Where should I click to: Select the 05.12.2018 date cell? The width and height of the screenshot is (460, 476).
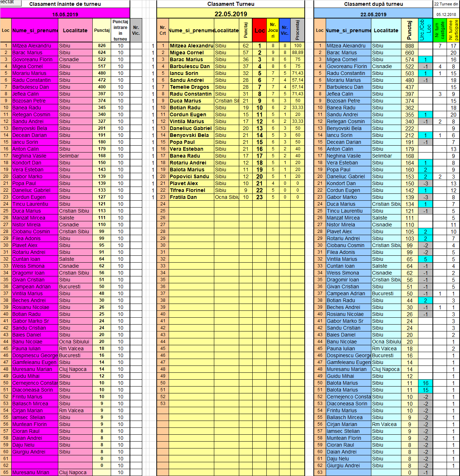[x=446, y=14]
